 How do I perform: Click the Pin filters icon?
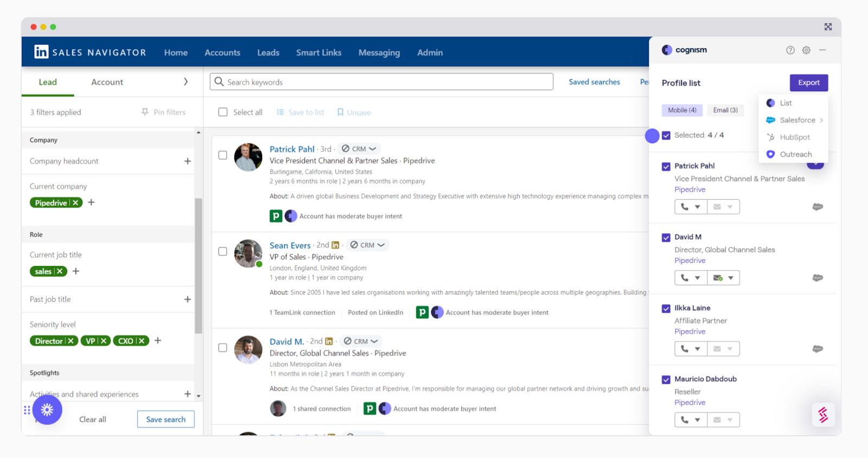(x=145, y=112)
